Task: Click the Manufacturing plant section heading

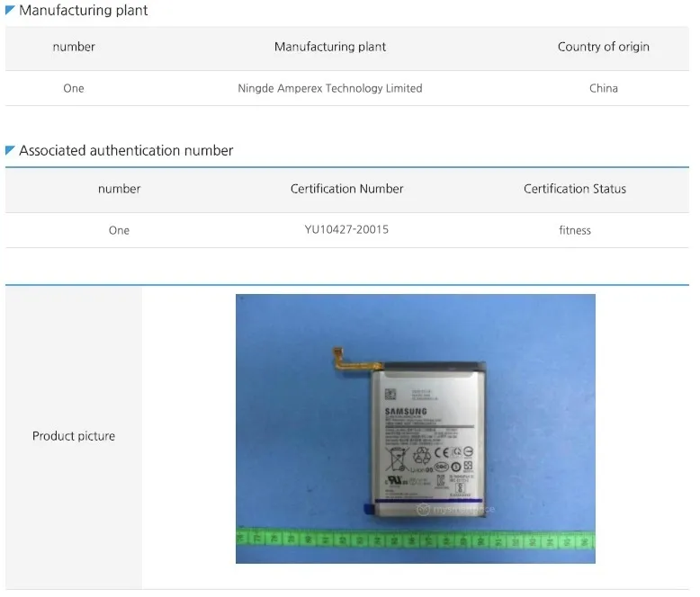Action: pyautogui.click(x=83, y=10)
